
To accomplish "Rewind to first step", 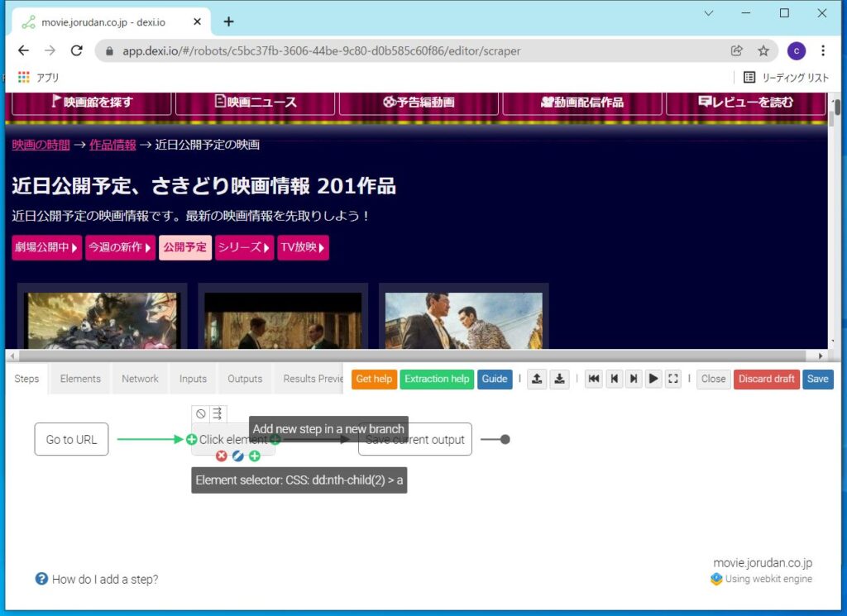I will [x=594, y=379].
